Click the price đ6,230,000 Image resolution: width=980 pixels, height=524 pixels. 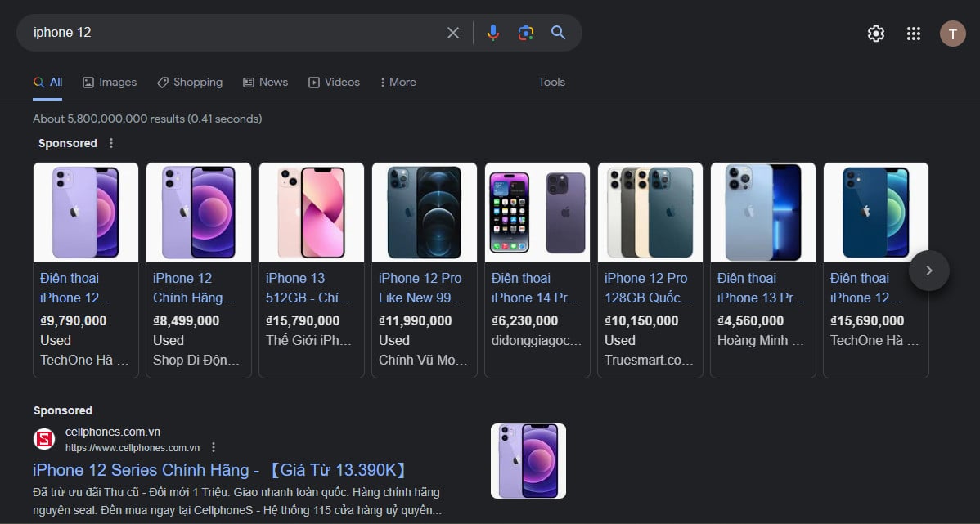coord(525,321)
